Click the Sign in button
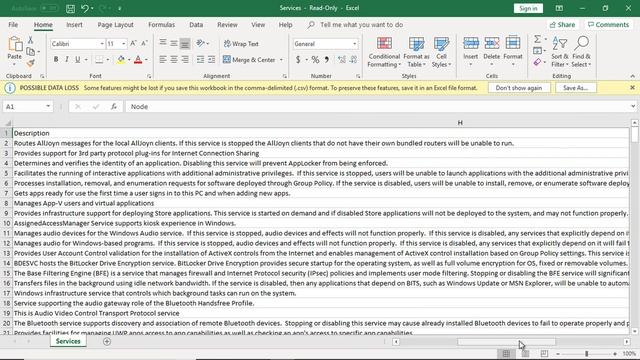 (x=528, y=9)
